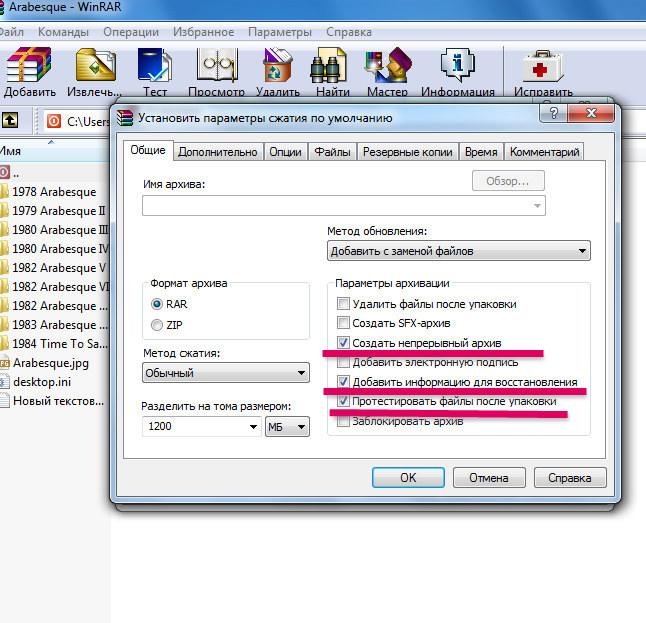The height and width of the screenshot is (623, 646).
Task: Click the Тест (Test) toolbar icon
Action: [x=154, y=65]
